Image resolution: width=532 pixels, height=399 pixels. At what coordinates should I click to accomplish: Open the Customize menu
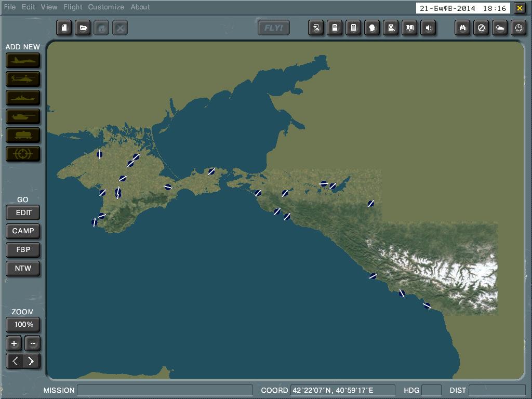pyautogui.click(x=106, y=7)
